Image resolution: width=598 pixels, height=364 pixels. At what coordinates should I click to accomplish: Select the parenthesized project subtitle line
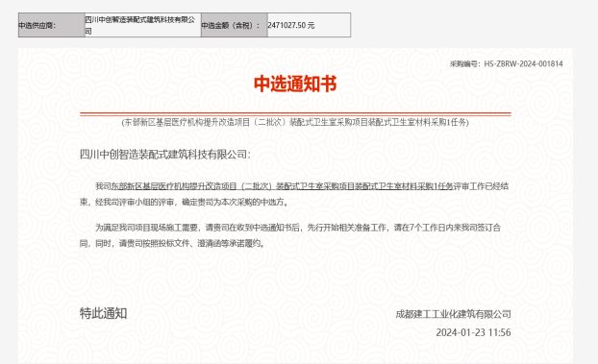coord(295,122)
